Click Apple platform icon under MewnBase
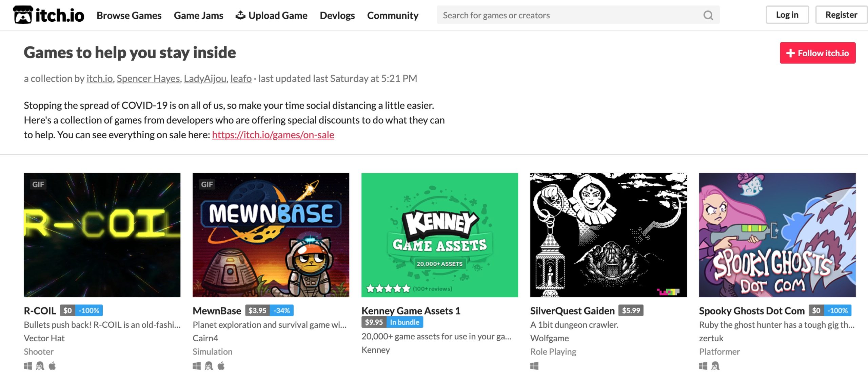 coord(221,366)
